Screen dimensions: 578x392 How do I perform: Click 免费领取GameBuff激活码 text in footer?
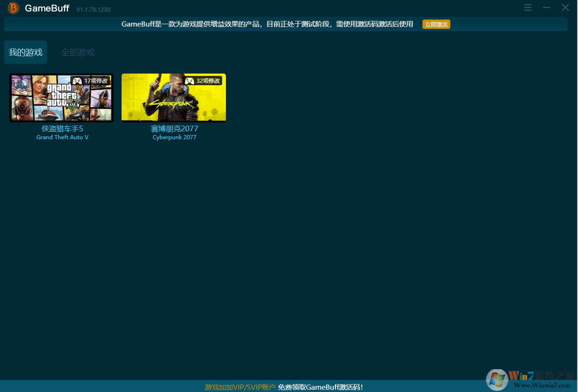pos(320,387)
